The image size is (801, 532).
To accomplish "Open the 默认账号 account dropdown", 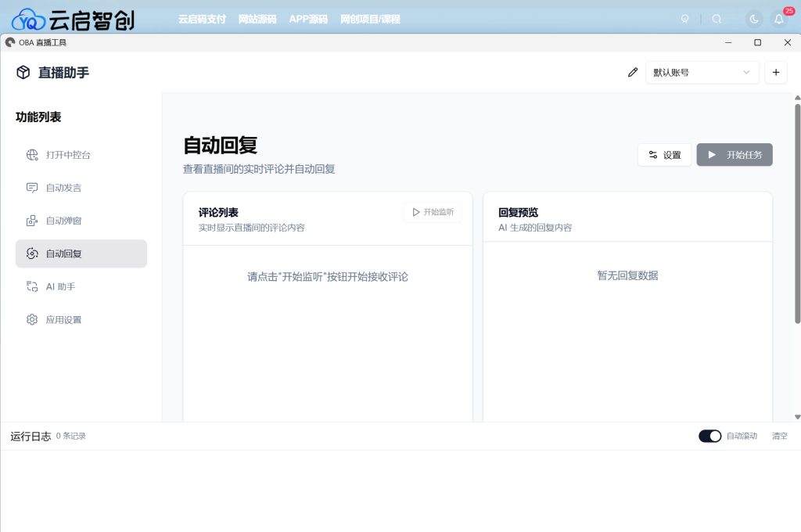I will [702, 72].
